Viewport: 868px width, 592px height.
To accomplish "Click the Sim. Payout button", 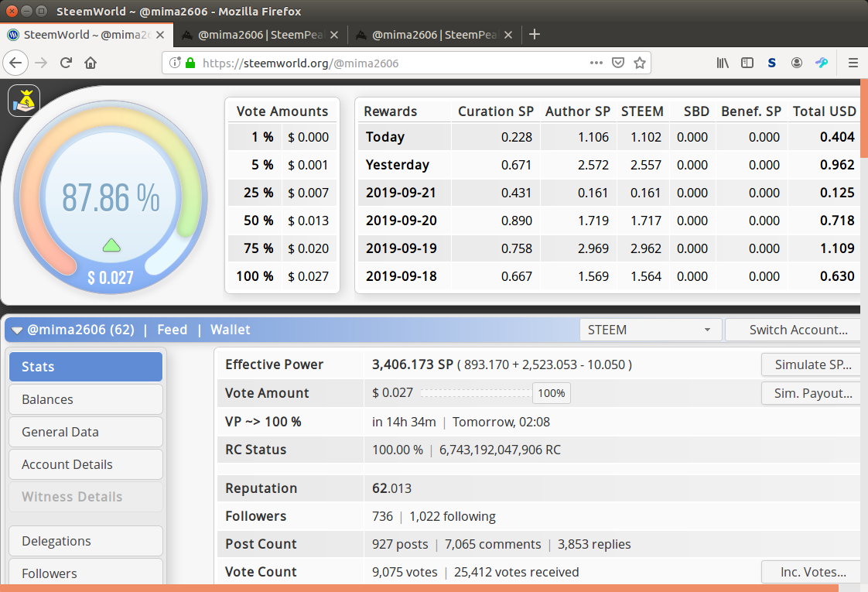I will pos(812,393).
